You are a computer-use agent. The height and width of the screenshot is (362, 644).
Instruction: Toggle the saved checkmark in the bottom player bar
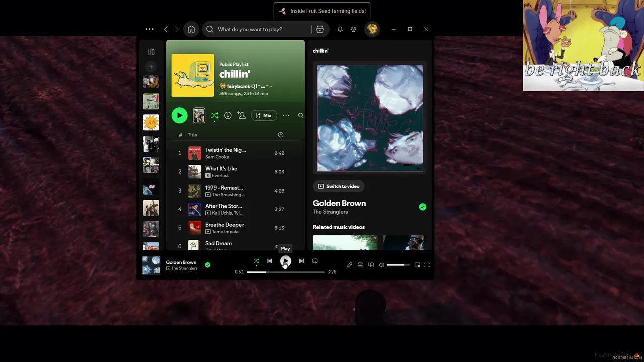point(207,265)
